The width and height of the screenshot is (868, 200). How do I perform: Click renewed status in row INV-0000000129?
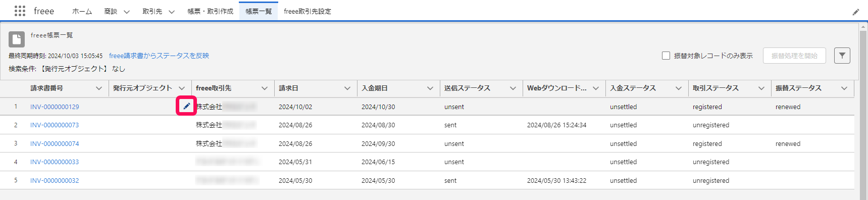(788, 107)
